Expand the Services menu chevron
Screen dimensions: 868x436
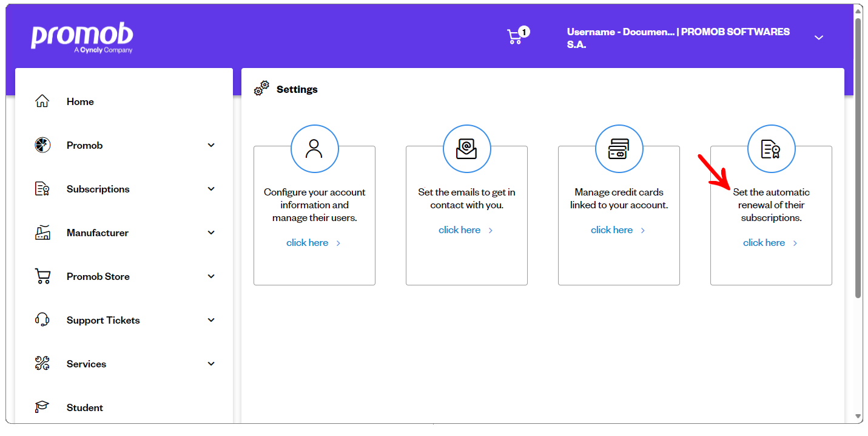click(x=211, y=364)
